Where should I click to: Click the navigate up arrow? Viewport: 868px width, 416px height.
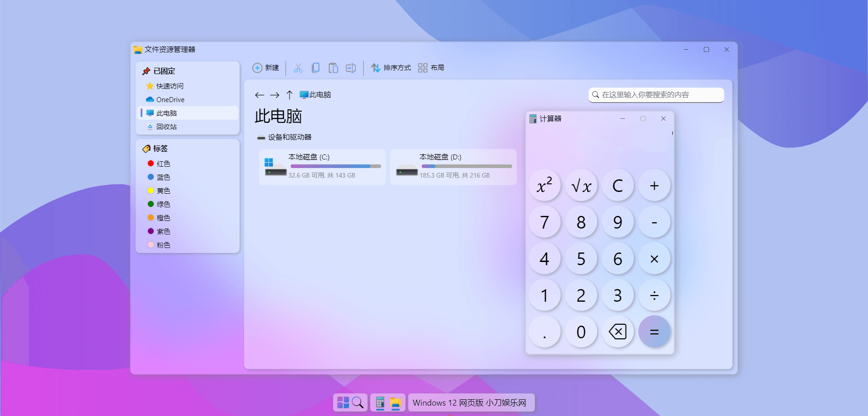[x=290, y=95]
